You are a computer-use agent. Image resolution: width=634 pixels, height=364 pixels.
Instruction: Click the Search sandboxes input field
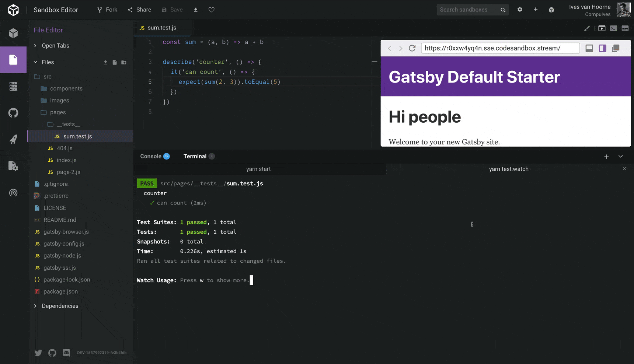coord(468,10)
